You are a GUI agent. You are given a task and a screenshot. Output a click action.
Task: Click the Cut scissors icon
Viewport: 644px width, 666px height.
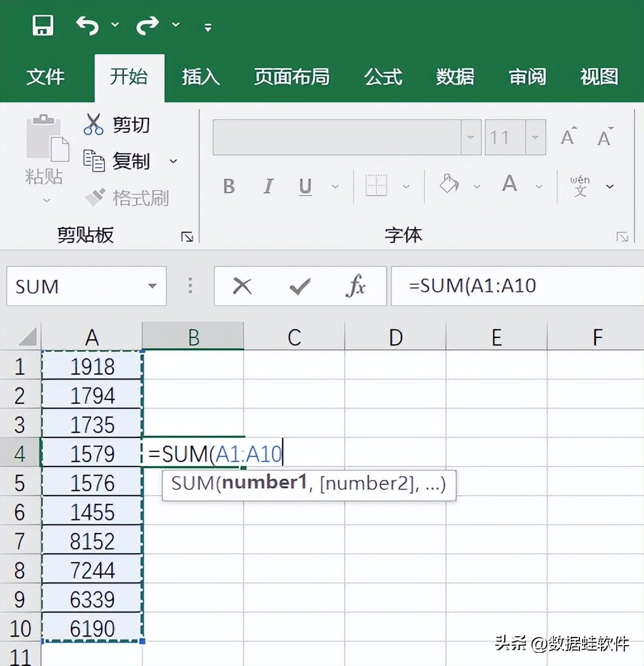coord(94,124)
